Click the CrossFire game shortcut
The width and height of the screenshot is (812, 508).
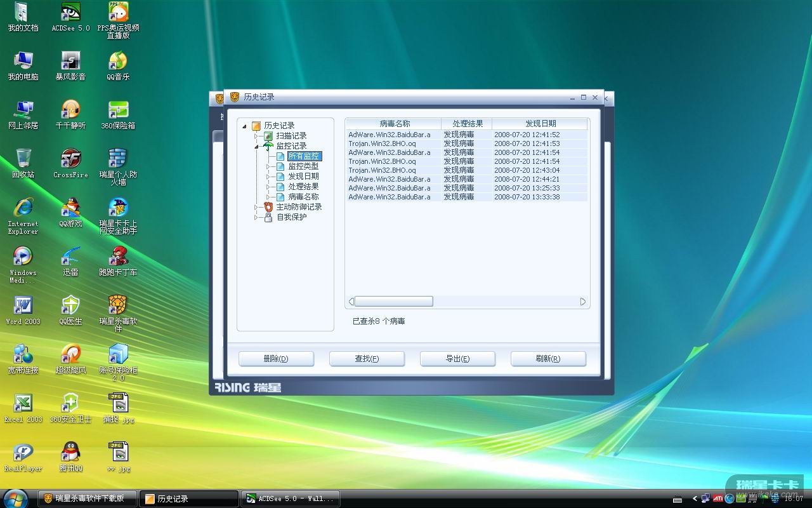(x=70, y=164)
